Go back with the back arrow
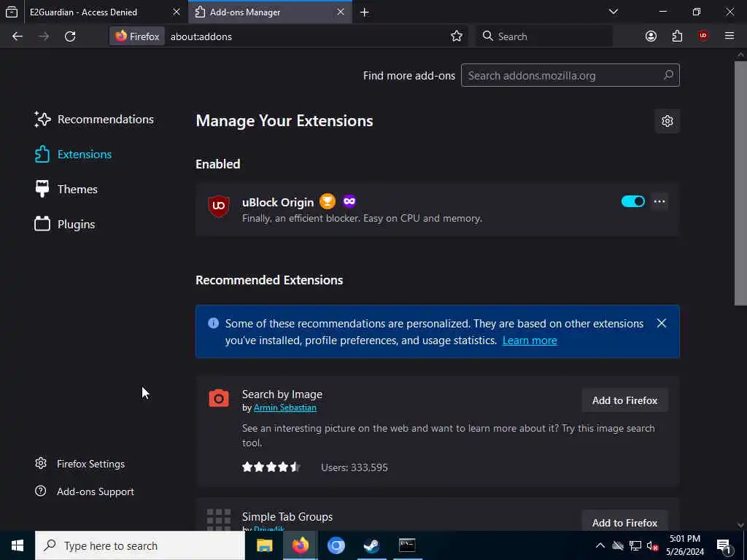Image resolution: width=747 pixels, height=560 pixels. (x=18, y=36)
